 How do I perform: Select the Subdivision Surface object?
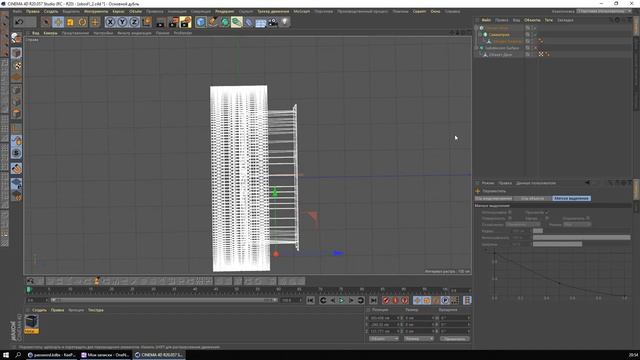pyautogui.click(x=502, y=48)
